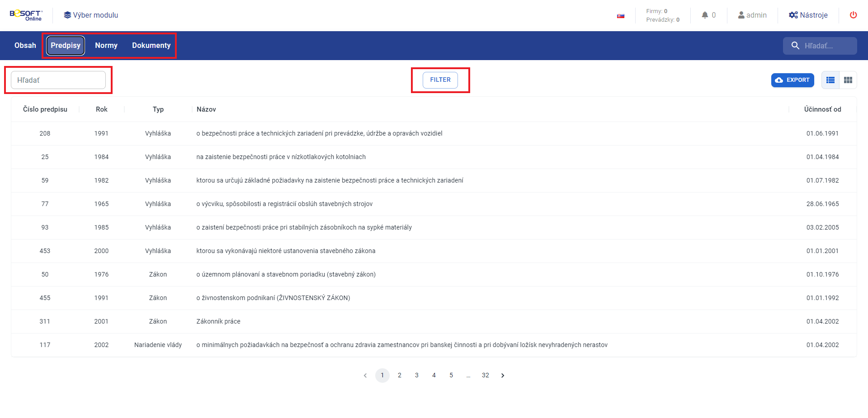868x418 pixels.
Task: Click the BeSoft Online logo
Action: pos(26,15)
